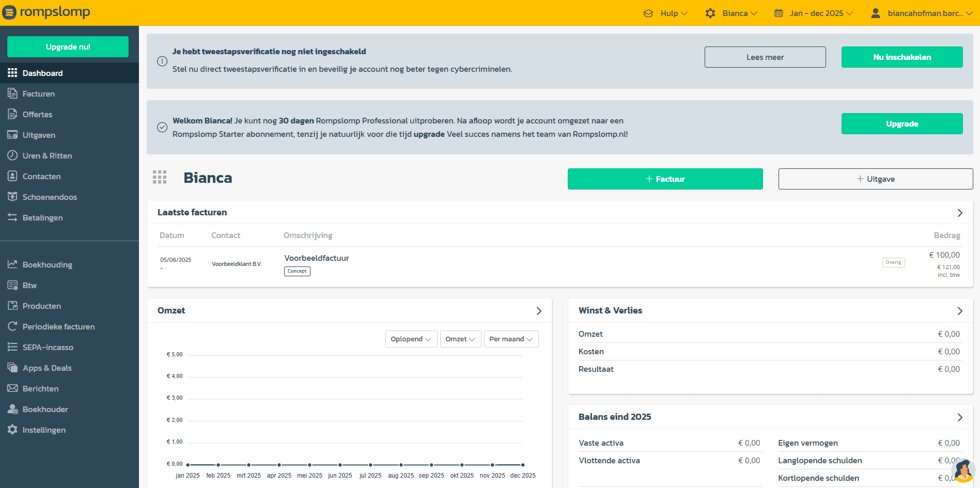Image resolution: width=980 pixels, height=488 pixels.
Task: Click the Winst & Verlies title
Action: (610, 310)
